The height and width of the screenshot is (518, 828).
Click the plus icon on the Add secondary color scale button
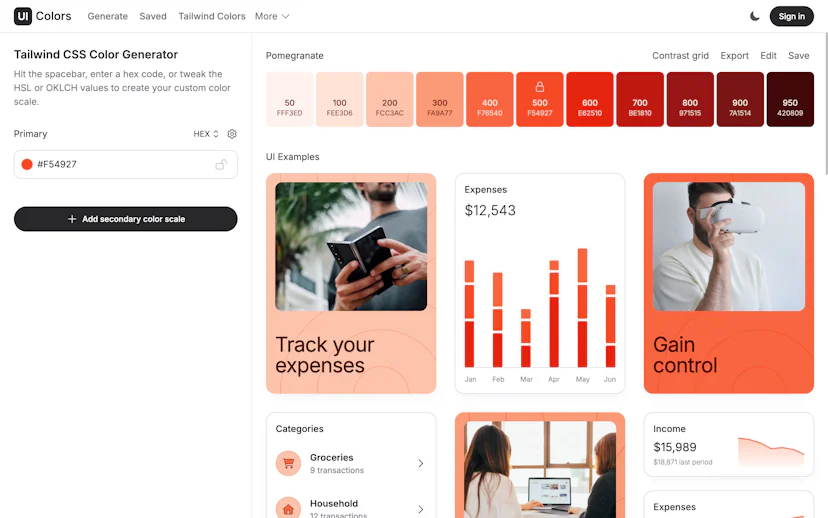(72, 219)
